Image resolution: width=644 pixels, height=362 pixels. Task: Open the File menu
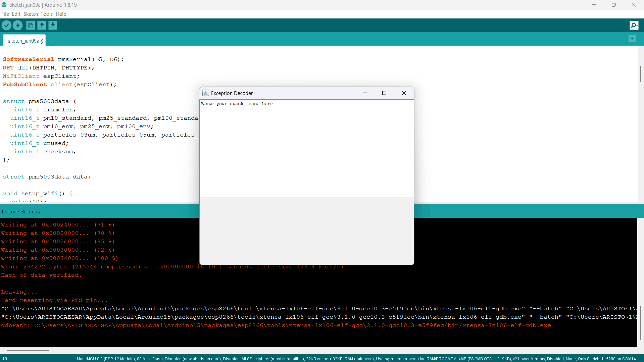pyautogui.click(x=5, y=14)
